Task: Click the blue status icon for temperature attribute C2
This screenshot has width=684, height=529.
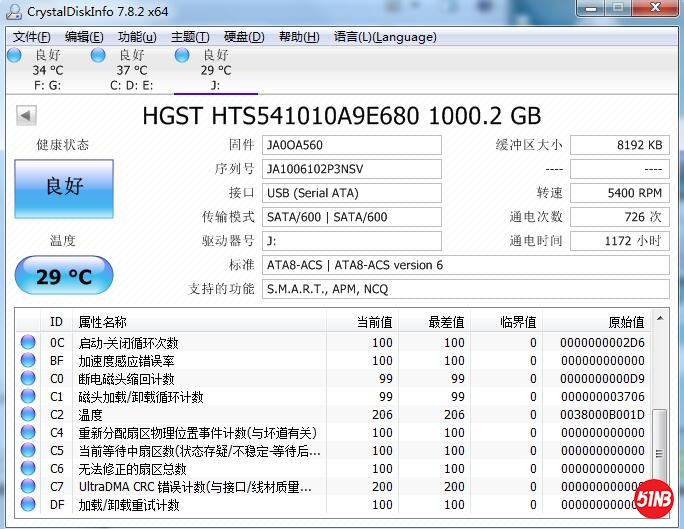Action: point(28,415)
